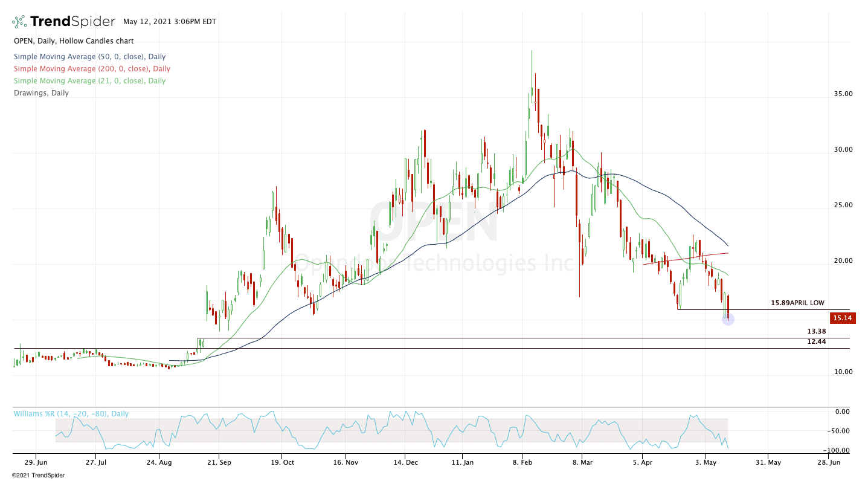The height and width of the screenshot is (481, 868).
Task: Click the TrendSpider logo icon
Action: point(19,22)
